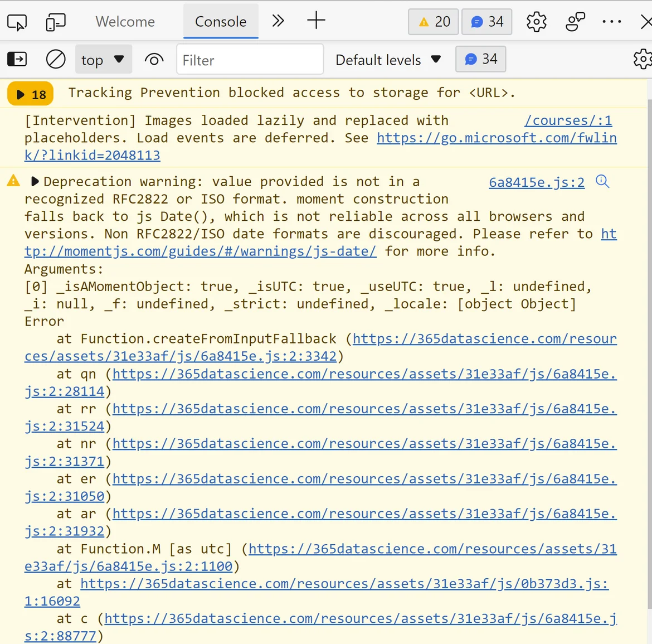The height and width of the screenshot is (644, 652).
Task: Click the clear console icon
Action: pyautogui.click(x=56, y=59)
